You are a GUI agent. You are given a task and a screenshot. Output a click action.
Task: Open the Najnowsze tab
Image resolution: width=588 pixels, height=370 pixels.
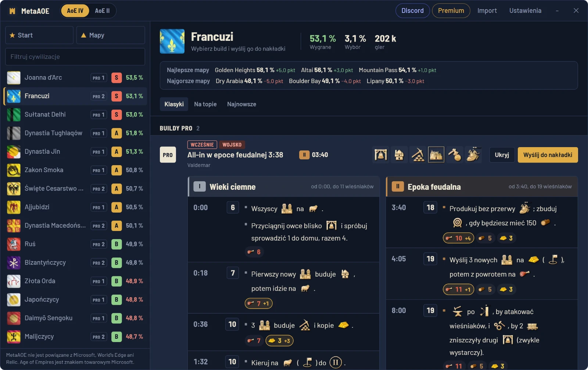point(241,104)
